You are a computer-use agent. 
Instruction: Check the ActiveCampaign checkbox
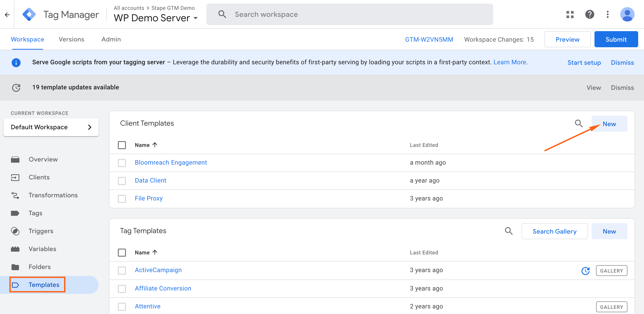point(122,271)
